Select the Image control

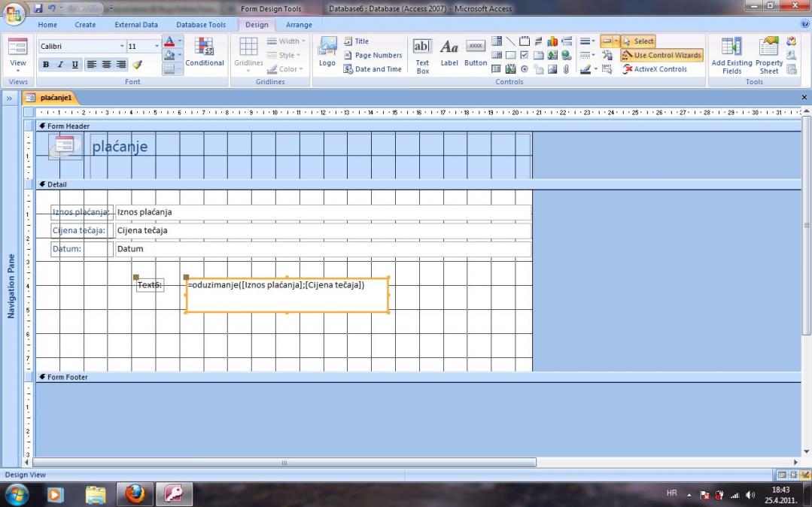pyautogui.click(x=552, y=69)
